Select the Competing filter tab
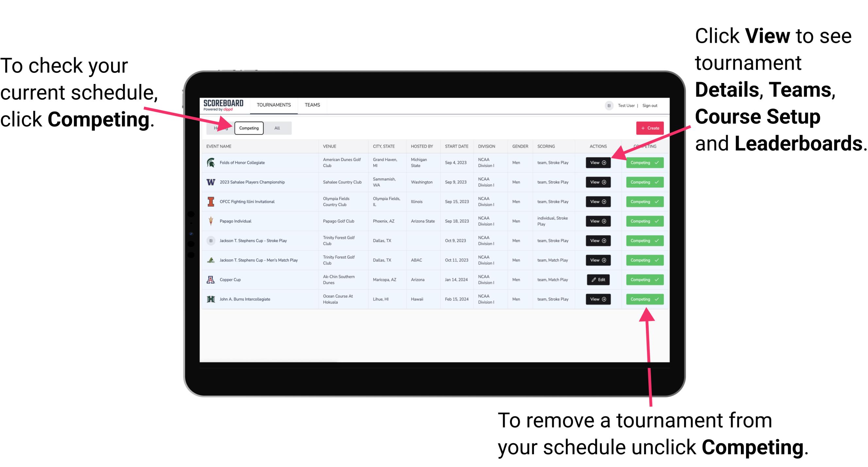Image resolution: width=868 pixels, height=467 pixels. (x=248, y=128)
